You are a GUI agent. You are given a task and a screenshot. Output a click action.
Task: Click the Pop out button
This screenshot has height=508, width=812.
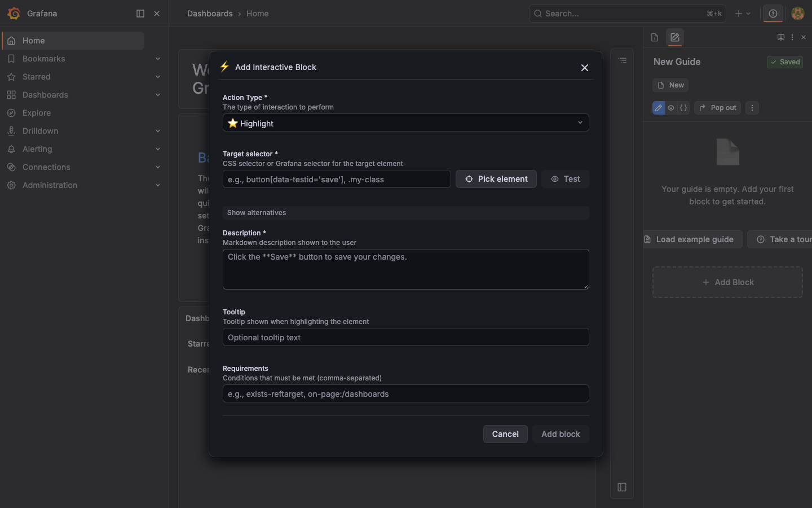718,108
